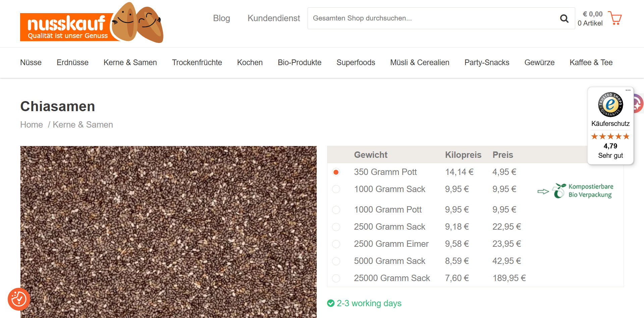The image size is (644, 318).
Task: Open the Nüsse category menu
Action: coord(31,62)
